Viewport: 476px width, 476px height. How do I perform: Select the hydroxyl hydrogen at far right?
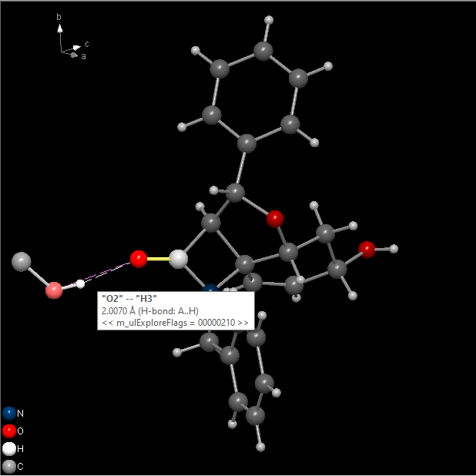coord(394,248)
